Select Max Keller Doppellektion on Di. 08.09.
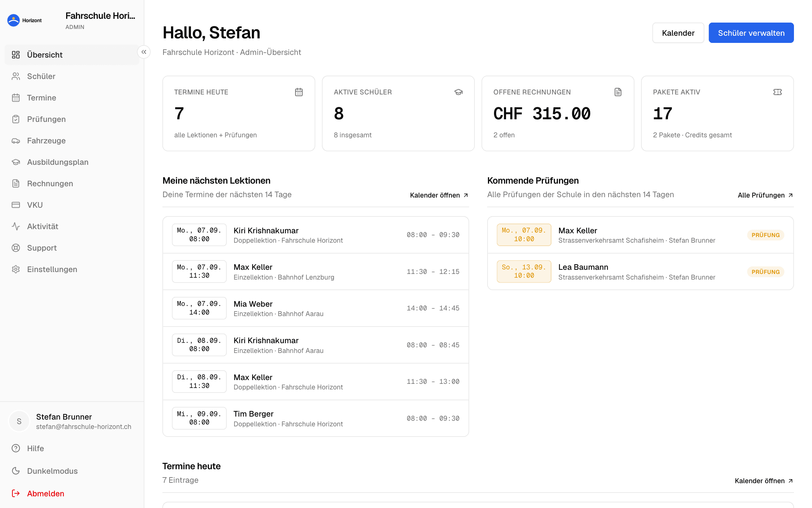Image resolution: width=812 pixels, height=508 pixels. click(316, 382)
